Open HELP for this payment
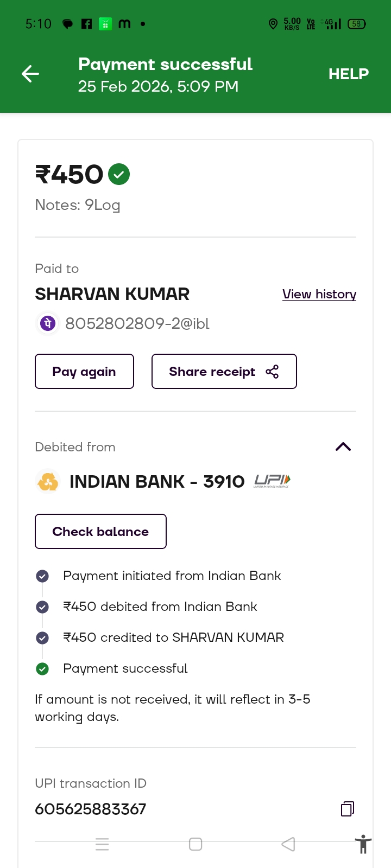Image resolution: width=391 pixels, height=868 pixels. point(348,74)
